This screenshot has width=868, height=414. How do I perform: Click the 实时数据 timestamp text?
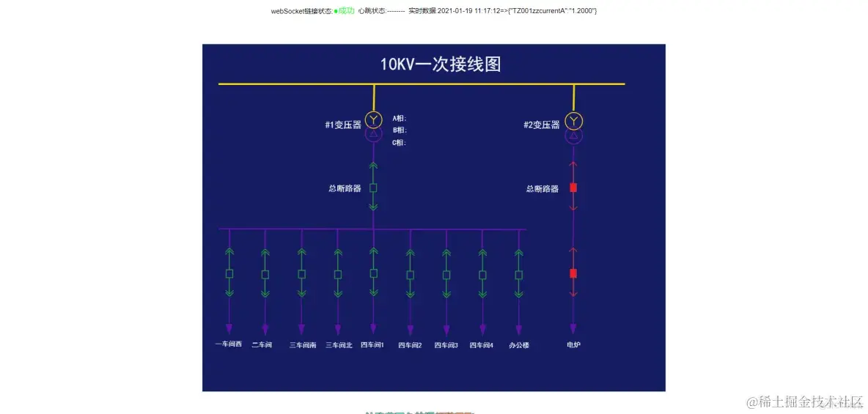[x=503, y=11]
